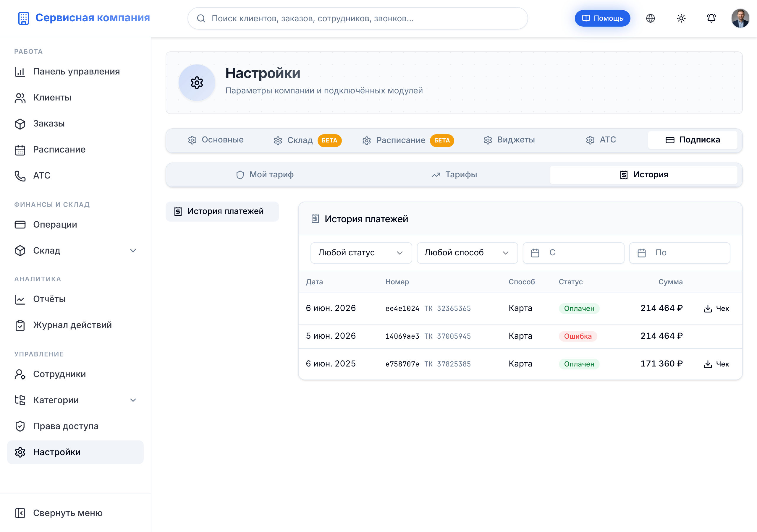Click the Сумма column header
The image size is (757, 532).
pyautogui.click(x=670, y=282)
